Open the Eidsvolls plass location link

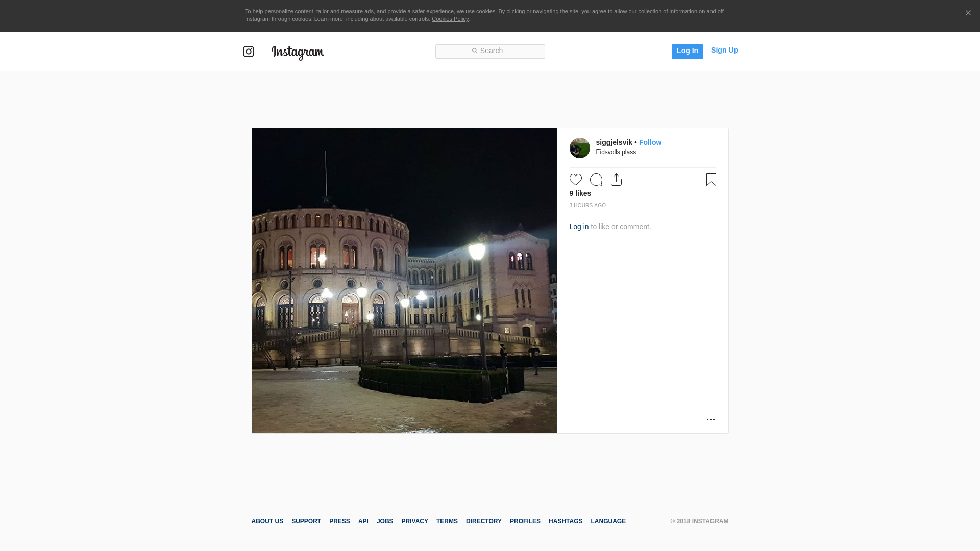click(616, 152)
